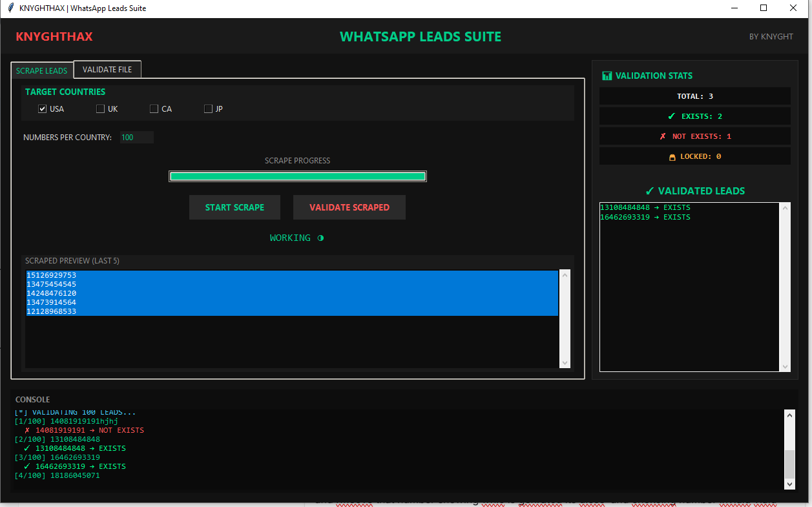This screenshot has height=507, width=812.
Task: Click scraped preview scrollbar up arrow
Action: tap(565, 276)
